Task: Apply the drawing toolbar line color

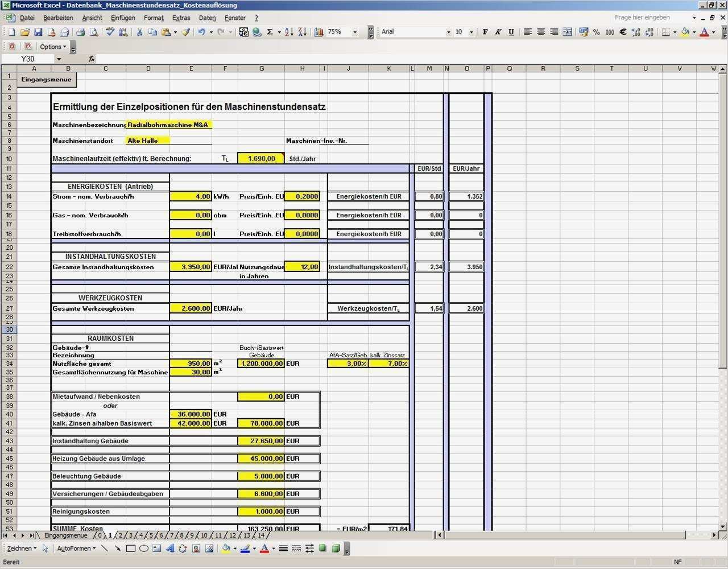Action: (x=245, y=549)
